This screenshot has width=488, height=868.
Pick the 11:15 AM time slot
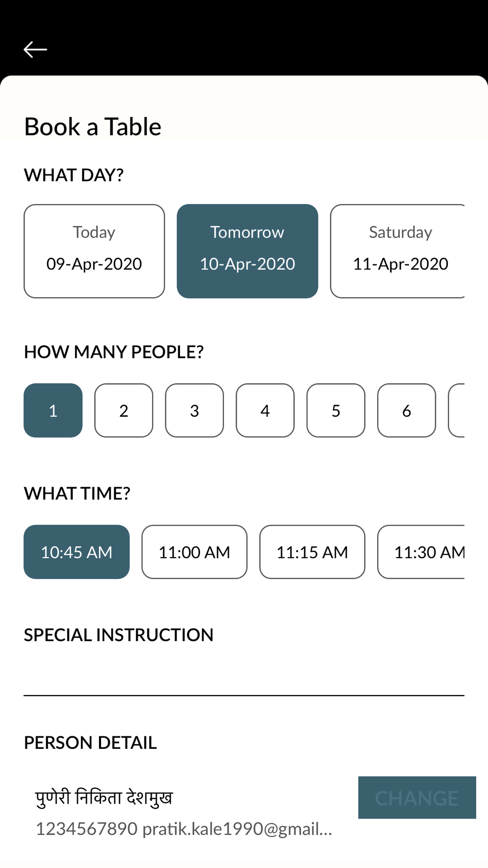pos(312,552)
